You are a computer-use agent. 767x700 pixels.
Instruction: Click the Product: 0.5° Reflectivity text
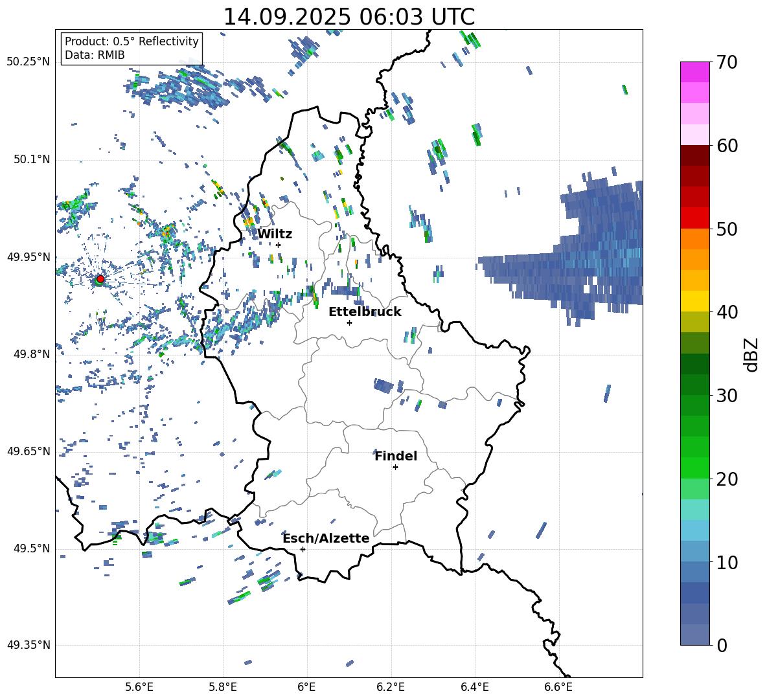pyautogui.click(x=132, y=41)
